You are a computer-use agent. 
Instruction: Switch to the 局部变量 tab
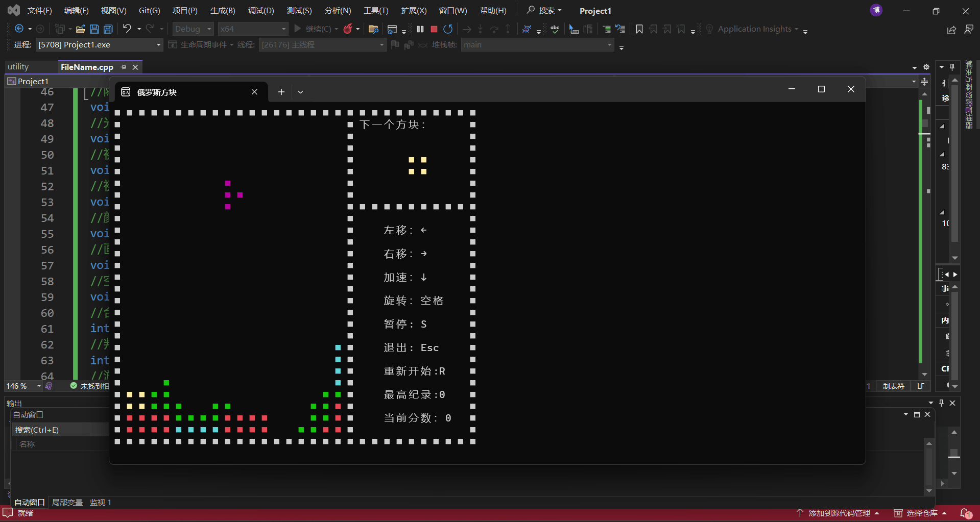coord(67,503)
